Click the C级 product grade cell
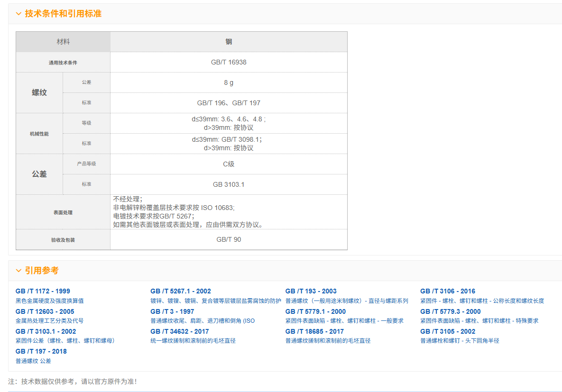 tap(229, 164)
